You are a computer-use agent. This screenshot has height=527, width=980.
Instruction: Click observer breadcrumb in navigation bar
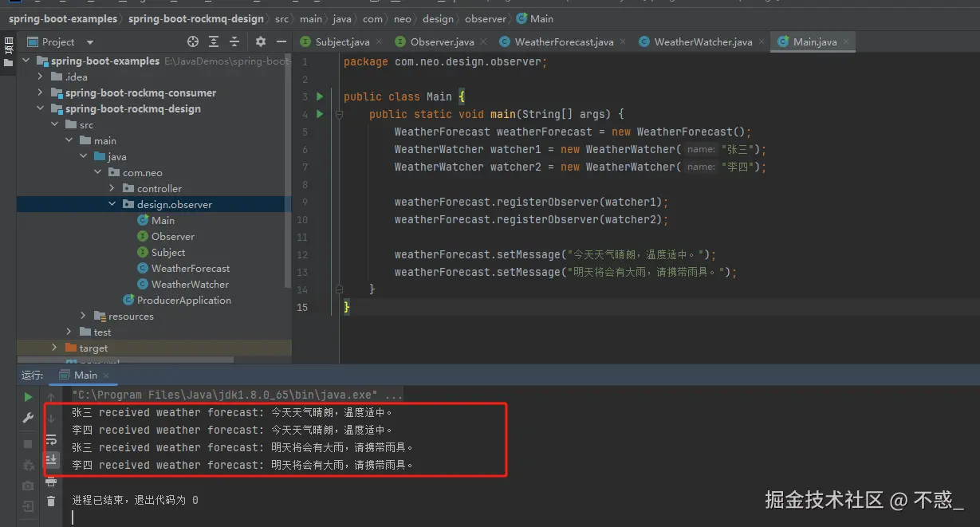485,18
